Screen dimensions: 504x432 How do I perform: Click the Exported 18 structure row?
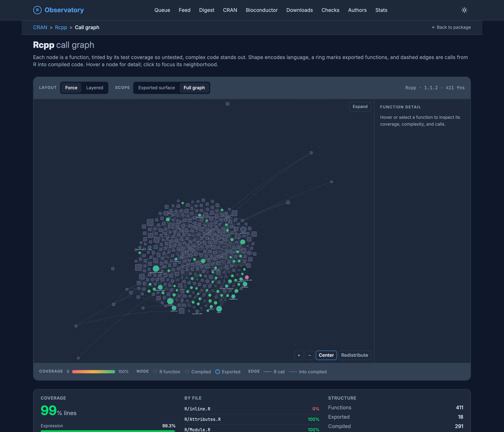(x=395, y=417)
